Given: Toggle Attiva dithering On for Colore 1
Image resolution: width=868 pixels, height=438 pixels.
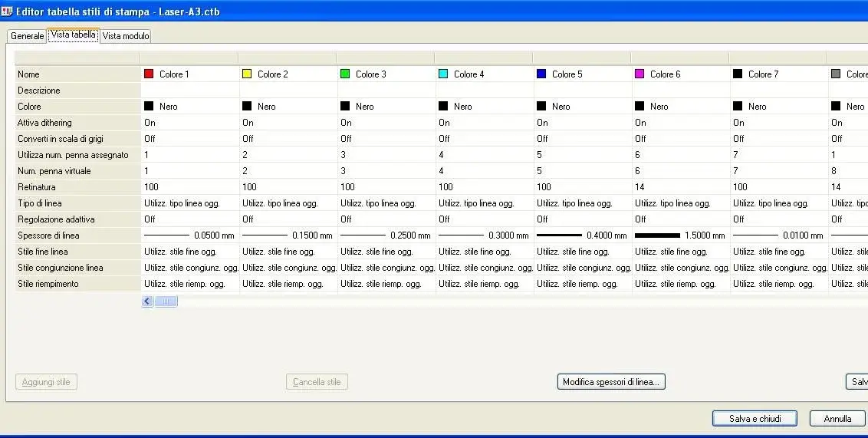Looking at the screenshot, I should [x=190, y=123].
